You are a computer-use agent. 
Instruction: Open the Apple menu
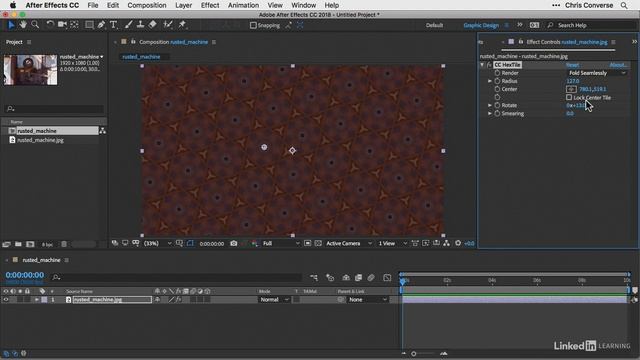tap(13, 5)
